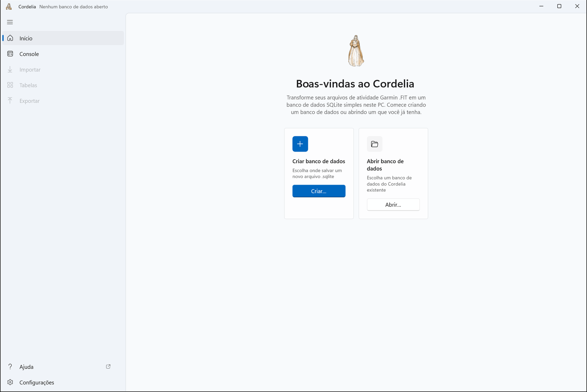
Task: Click the Exportar label in sidebar
Action: 30,101
